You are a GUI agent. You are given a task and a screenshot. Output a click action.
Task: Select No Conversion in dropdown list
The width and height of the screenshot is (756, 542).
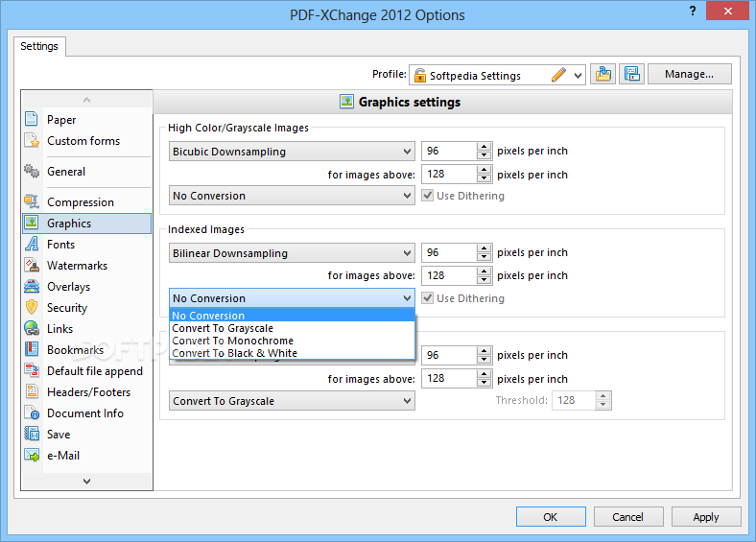pyautogui.click(x=293, y=316)
